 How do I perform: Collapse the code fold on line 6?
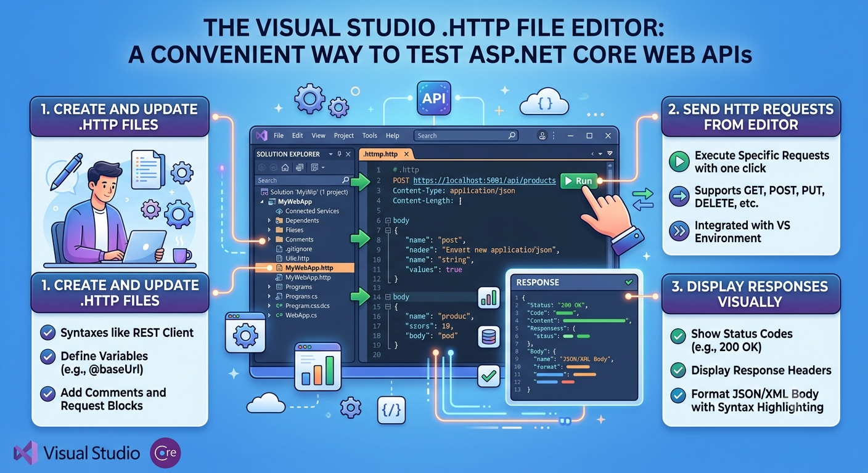coord(387,220)
